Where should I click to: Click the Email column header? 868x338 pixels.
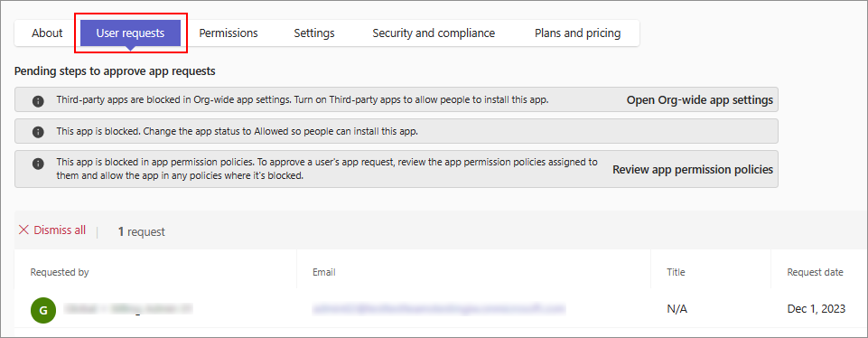click(x=324, y=272)
